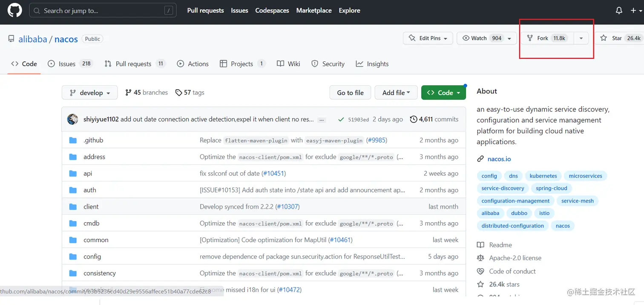Click the istio topic tag
This screenshot has height=305, width=644.
(544, 213)
